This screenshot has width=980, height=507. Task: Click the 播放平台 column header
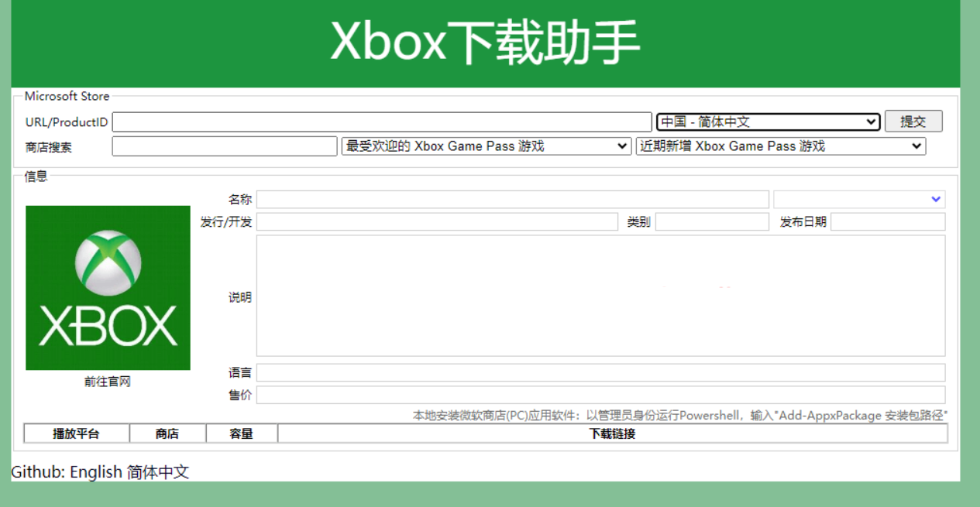point(76,433)
